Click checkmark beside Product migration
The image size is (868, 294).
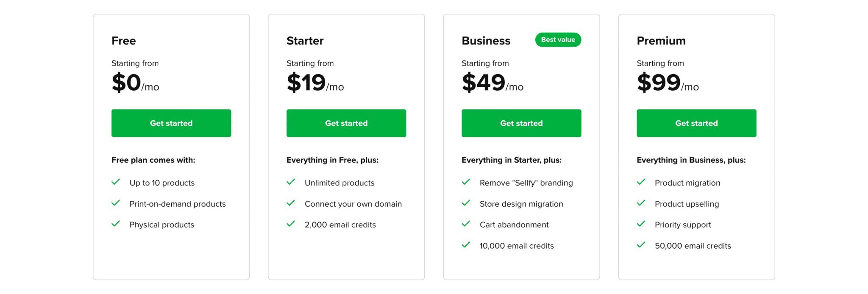point(641,182)
